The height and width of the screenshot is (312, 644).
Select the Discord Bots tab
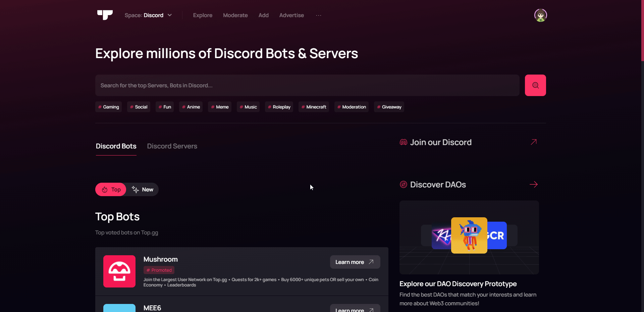coord(116,146)
